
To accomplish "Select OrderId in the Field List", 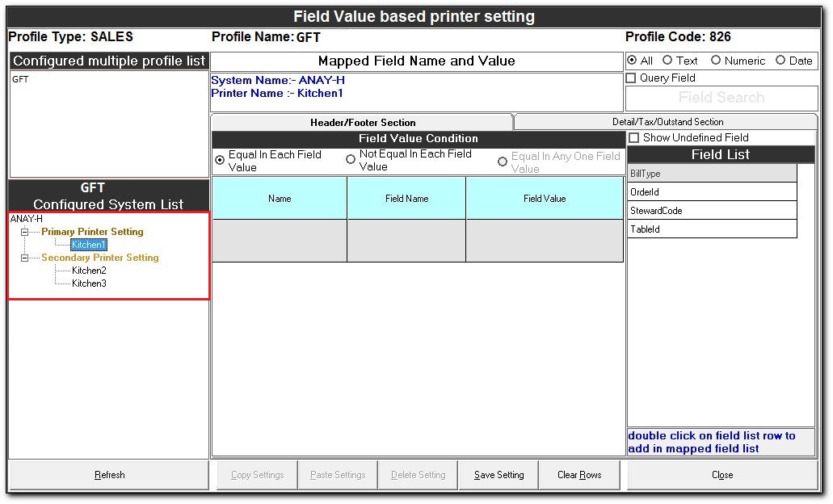I will click(x=712, y=192).
